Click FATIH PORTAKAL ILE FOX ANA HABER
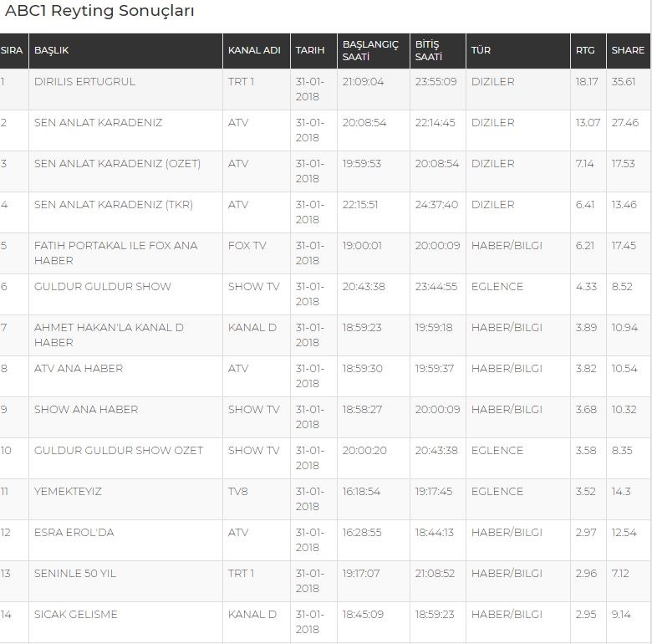This screenshot has width=652, height=644. tap(115, 253)
